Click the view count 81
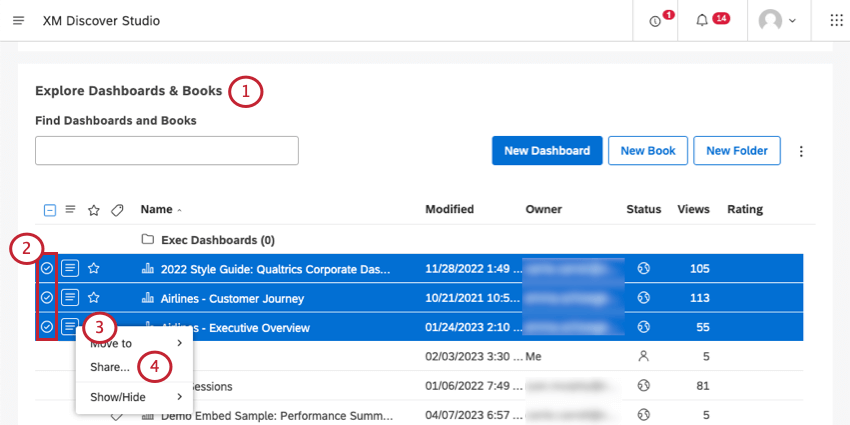Screen dimensions: 850x425 click(703, 386)
